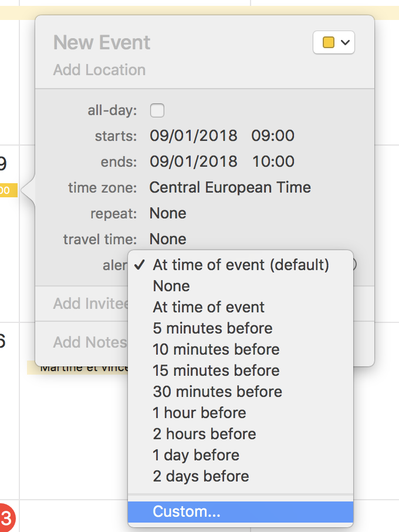Choose 30 minutes before alert

[241, 392]
